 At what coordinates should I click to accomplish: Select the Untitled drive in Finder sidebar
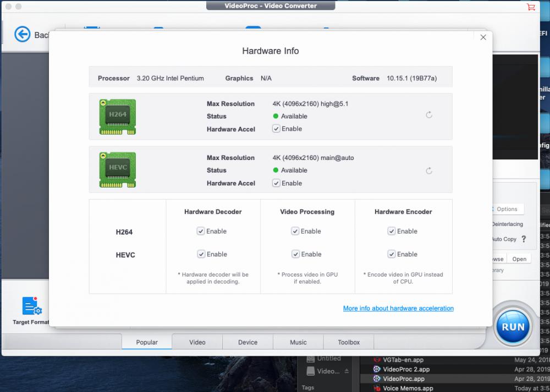click(323, 358)
